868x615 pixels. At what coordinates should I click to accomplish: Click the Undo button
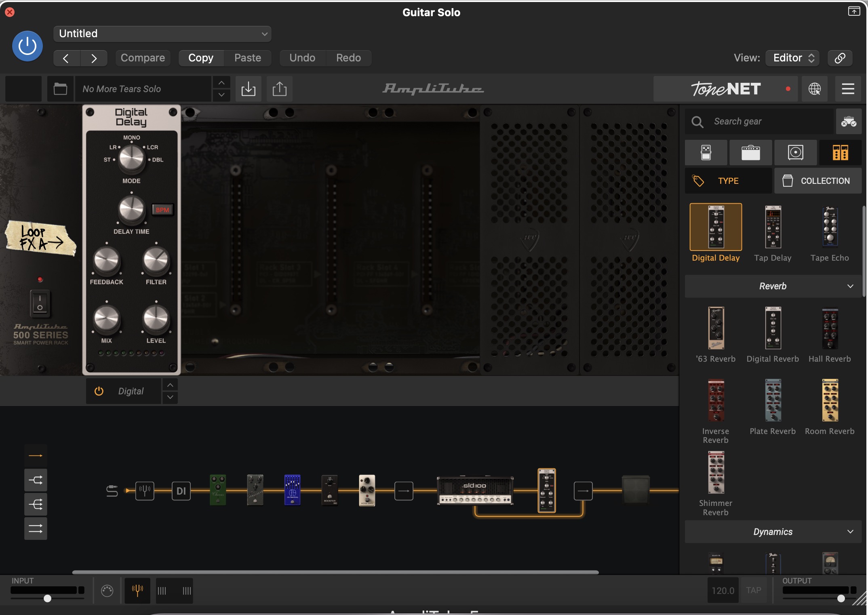click(x=302, y=58)
